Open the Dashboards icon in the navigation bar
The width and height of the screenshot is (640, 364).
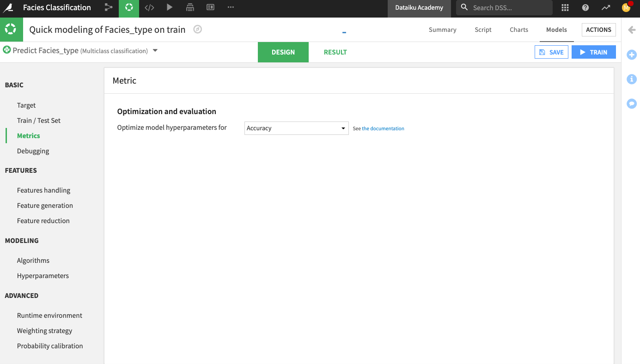(210, 7)
